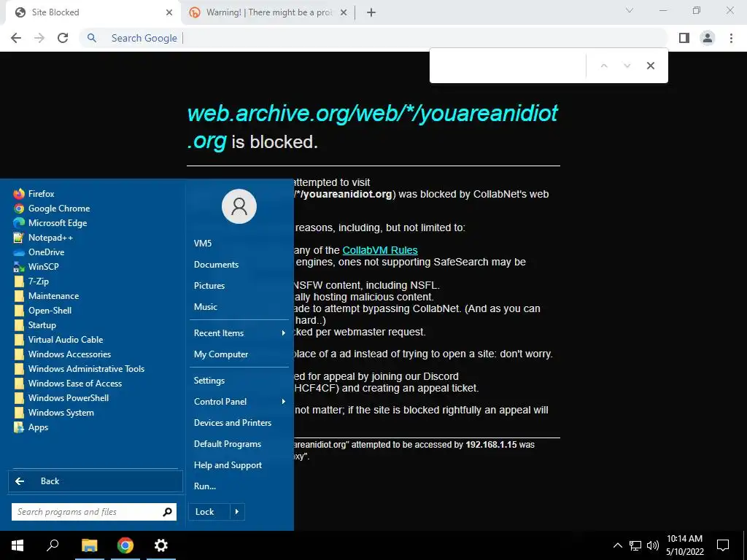Follow the CollabVM Rules link

coord(379,251)
